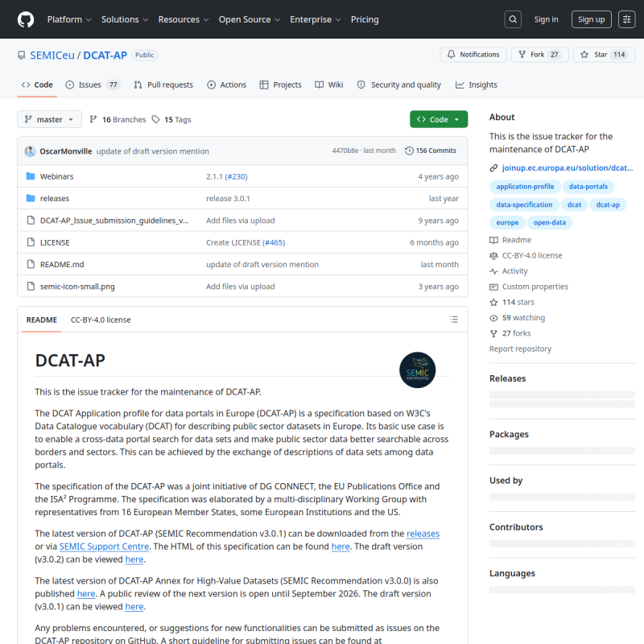This screenshot has height=644, width=644.
Task: Click OscarMonville's avatar image
Action: click(x=30, y=151)
